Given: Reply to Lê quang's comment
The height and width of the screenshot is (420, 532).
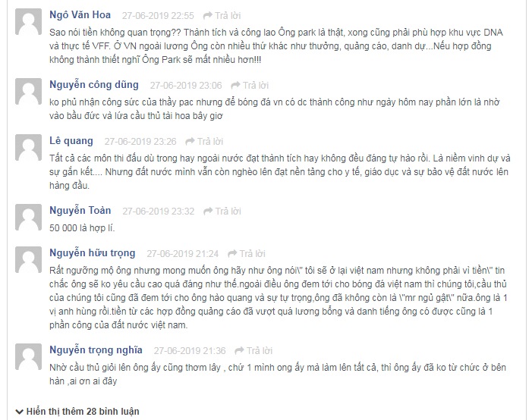Looking at the screenshot, I should pyautogui.click(x=204, y=141).
